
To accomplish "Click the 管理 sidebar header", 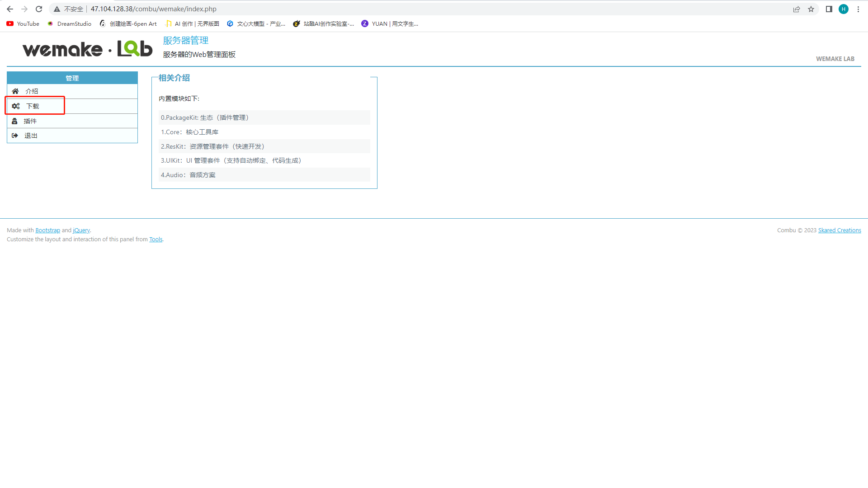I will [x=72, y=78].
